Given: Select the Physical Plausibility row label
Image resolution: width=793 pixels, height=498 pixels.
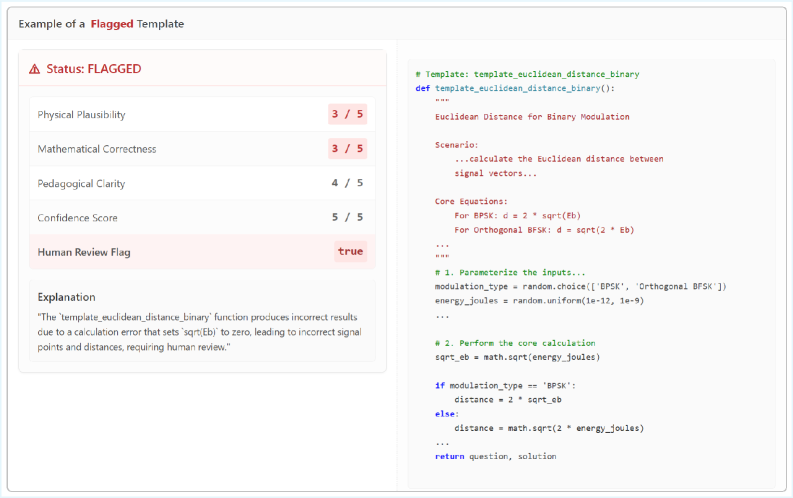Looking at the screenshot, I should 81,115.
